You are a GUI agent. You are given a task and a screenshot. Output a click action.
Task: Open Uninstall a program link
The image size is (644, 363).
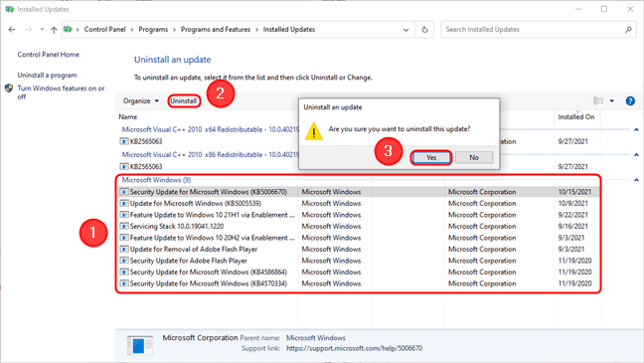pyautogui.click(x=47, y=76)
